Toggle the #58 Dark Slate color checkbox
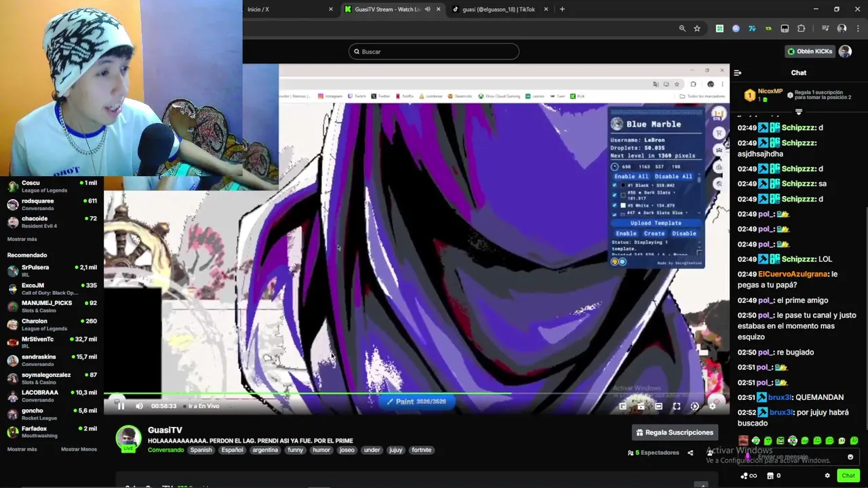Screen dimensions: 868x488 [615, 195]
